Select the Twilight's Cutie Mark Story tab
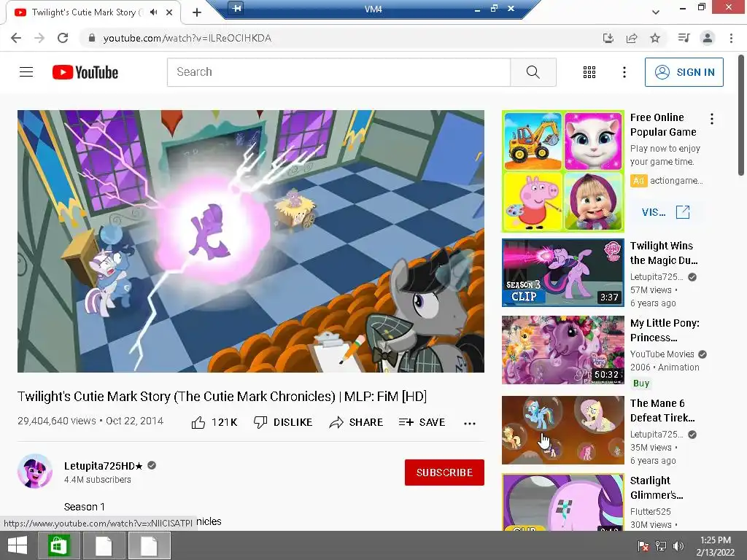The image size is (747, 560). point(93,12)
